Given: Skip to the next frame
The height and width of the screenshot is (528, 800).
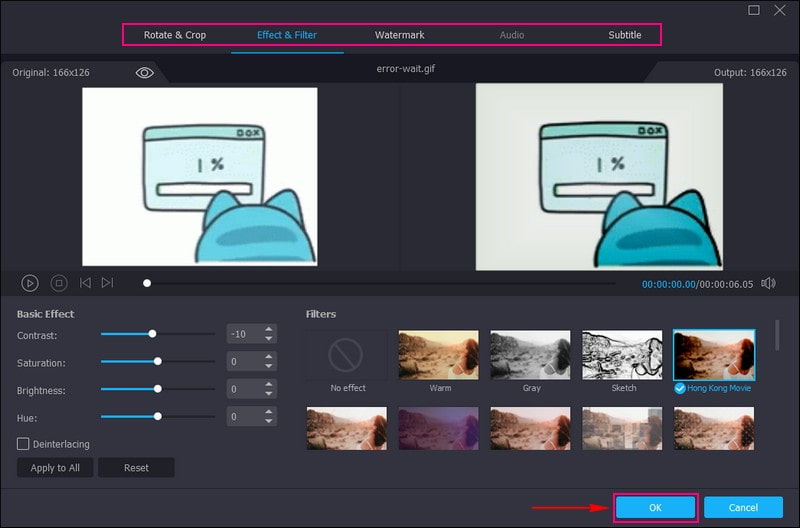Looking at the screenshot, I should (x=108, y=283).
